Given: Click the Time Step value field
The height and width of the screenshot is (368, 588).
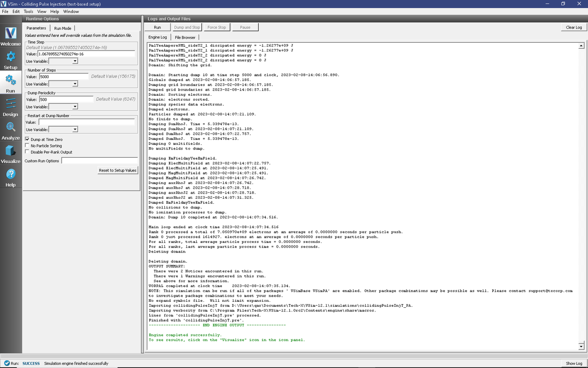Looking at the screenshot, I should click(x=86, y=54).
